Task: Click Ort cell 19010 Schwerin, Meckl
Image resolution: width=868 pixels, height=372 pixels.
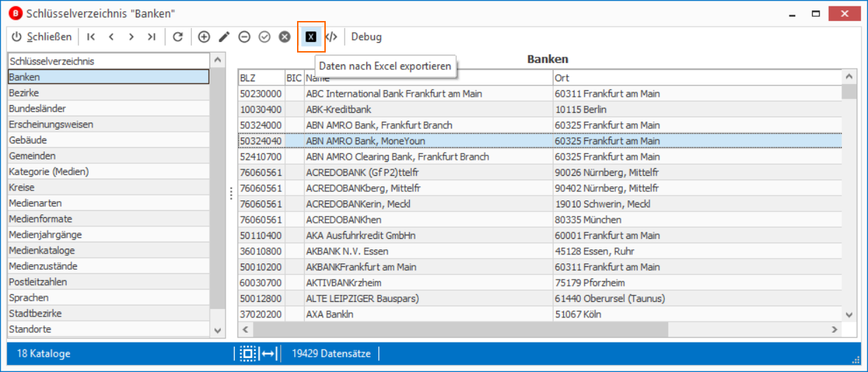Action: [x=697, y=204]
